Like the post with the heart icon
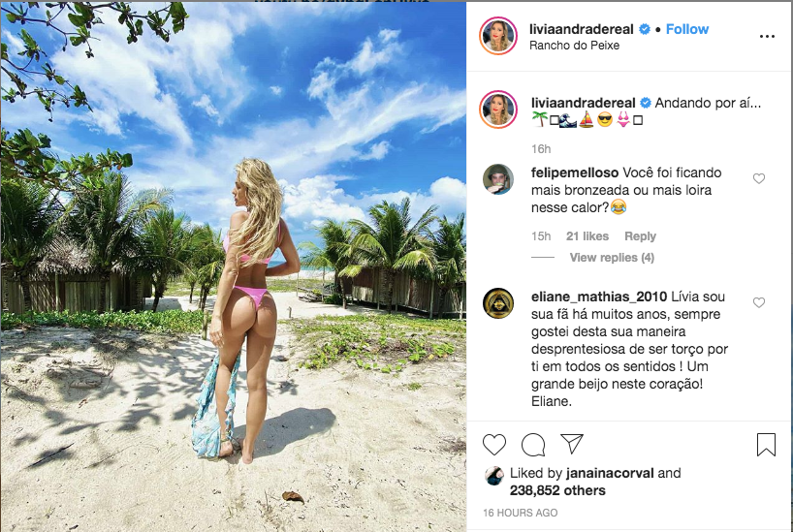The height and width of the screenshot is (532, 793). [494, 445]
